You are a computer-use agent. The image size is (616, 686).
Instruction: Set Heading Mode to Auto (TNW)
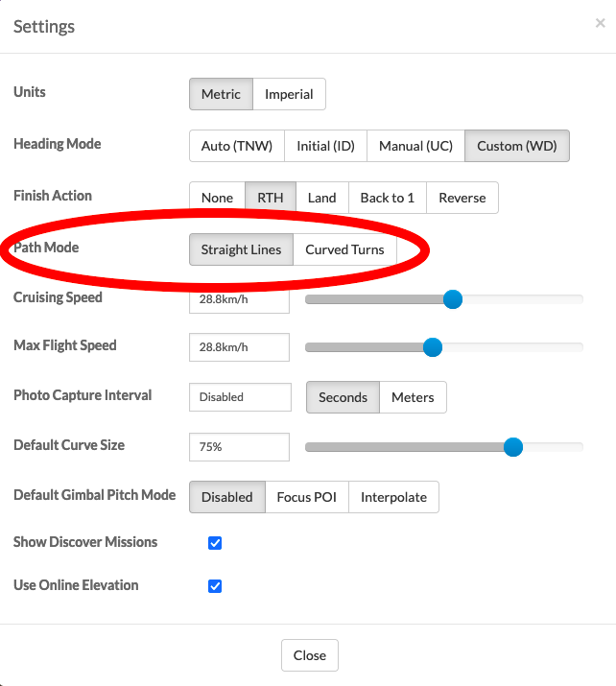237,146
